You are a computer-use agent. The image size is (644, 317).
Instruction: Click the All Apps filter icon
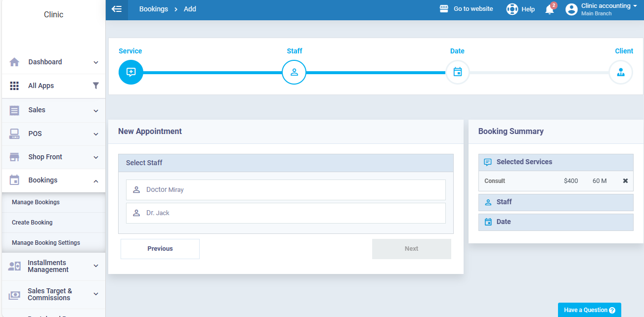click(x=96, y=86)
